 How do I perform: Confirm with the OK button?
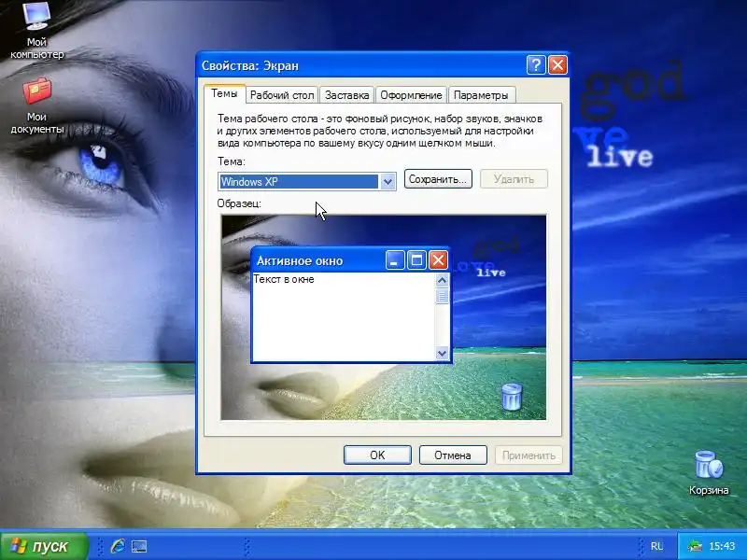tap(377, 455)
